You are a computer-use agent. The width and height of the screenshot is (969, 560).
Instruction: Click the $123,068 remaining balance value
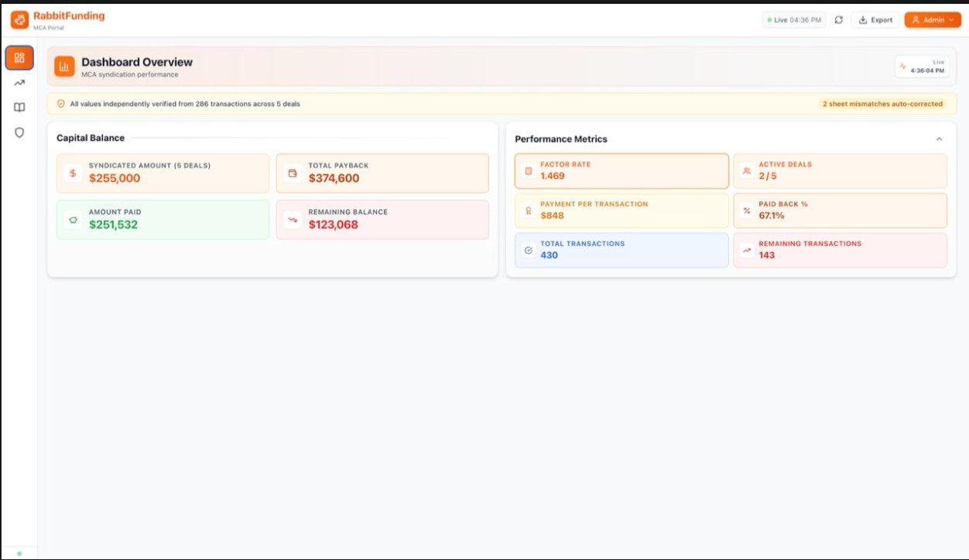click(x=334, y=225)
